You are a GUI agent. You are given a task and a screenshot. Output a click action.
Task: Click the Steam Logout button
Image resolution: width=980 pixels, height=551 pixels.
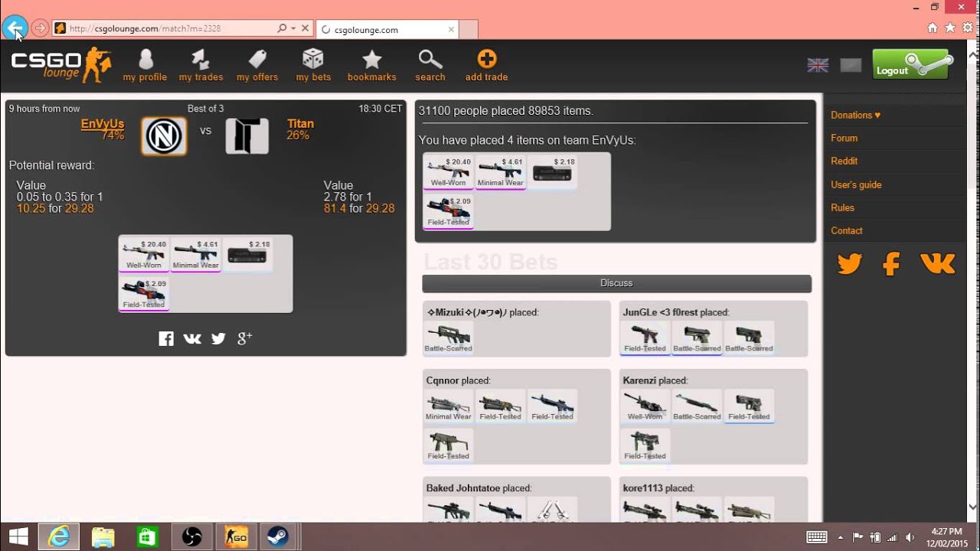pos(911,65)
